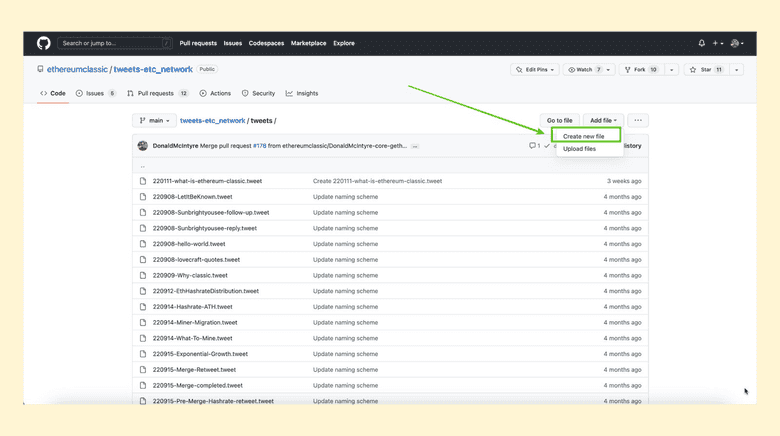Image resolution: width=780 pixels, height=436 pixels.
Task: Open the Insights tab
Action: click(302, 93)
